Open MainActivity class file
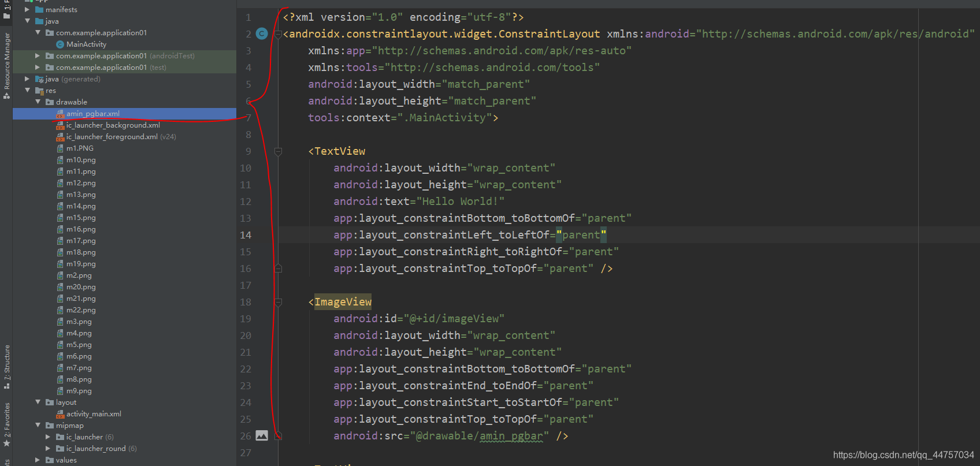Viewport: 980px width, 466px height. pyautogui.click(x=86, y=44)
